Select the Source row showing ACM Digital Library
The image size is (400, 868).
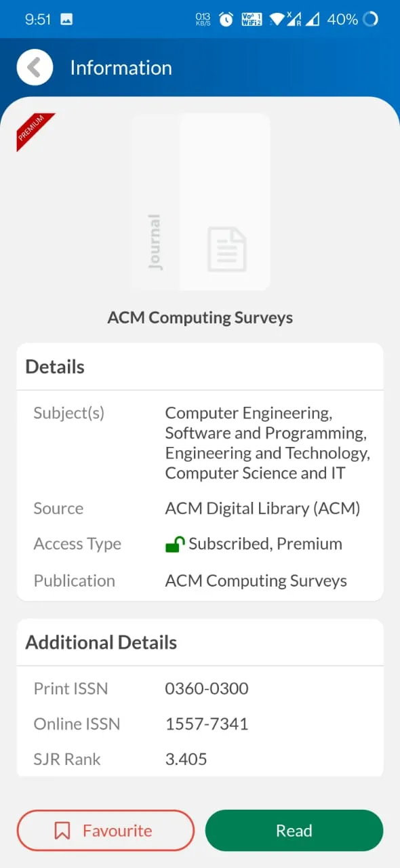pos(199,508)
